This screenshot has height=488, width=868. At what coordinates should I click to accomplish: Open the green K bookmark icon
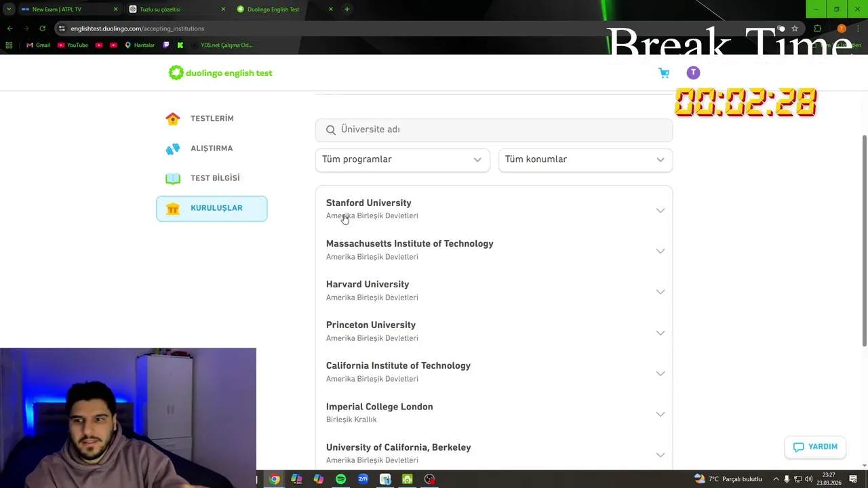coord(180,45)
